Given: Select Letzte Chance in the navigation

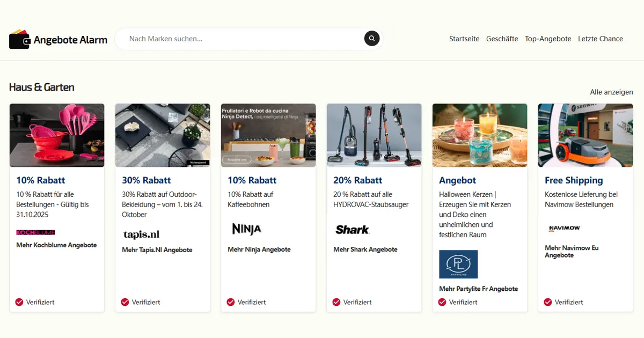Looking at the screenshot, I should coord(600,39).
